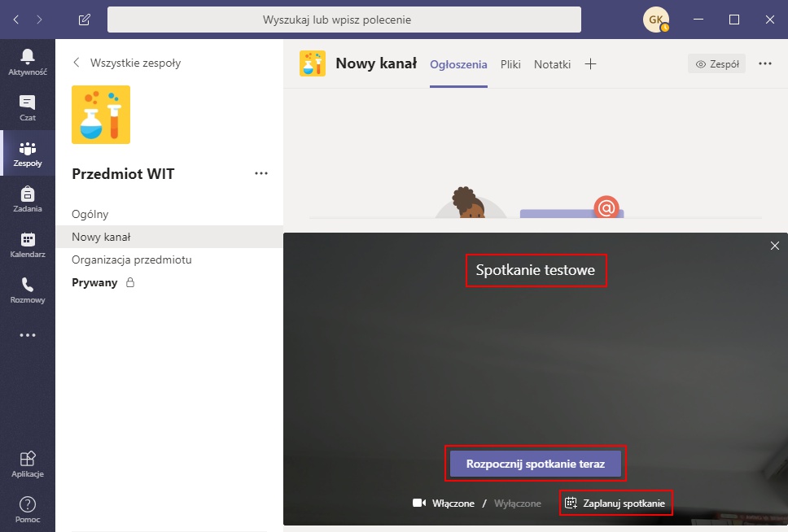
Task: Open more options for Przedmiot WIT team
Action: click(261, 173)
